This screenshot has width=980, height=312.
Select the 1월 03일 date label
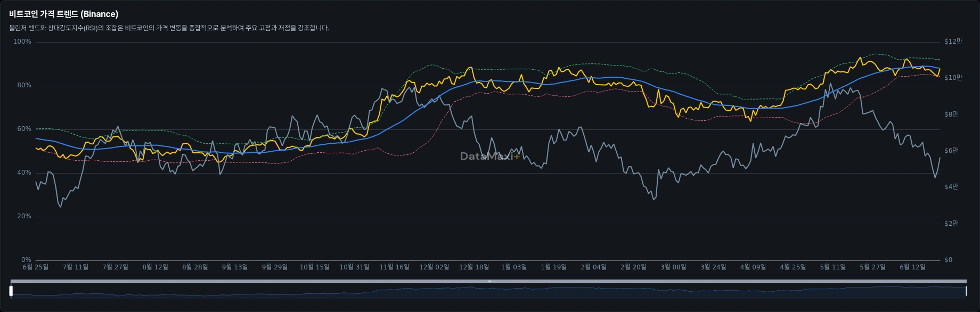[514, 267]
